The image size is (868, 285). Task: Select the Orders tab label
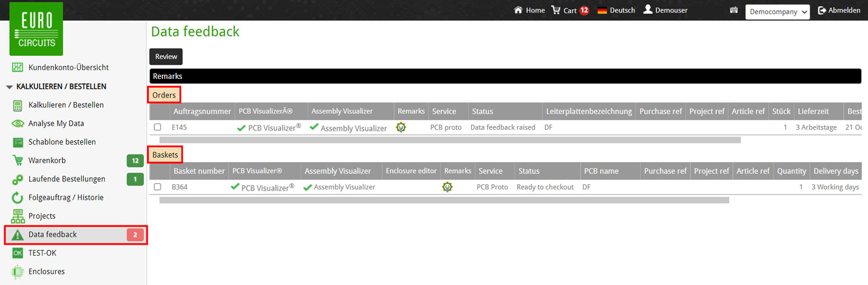tap(165, 95)
